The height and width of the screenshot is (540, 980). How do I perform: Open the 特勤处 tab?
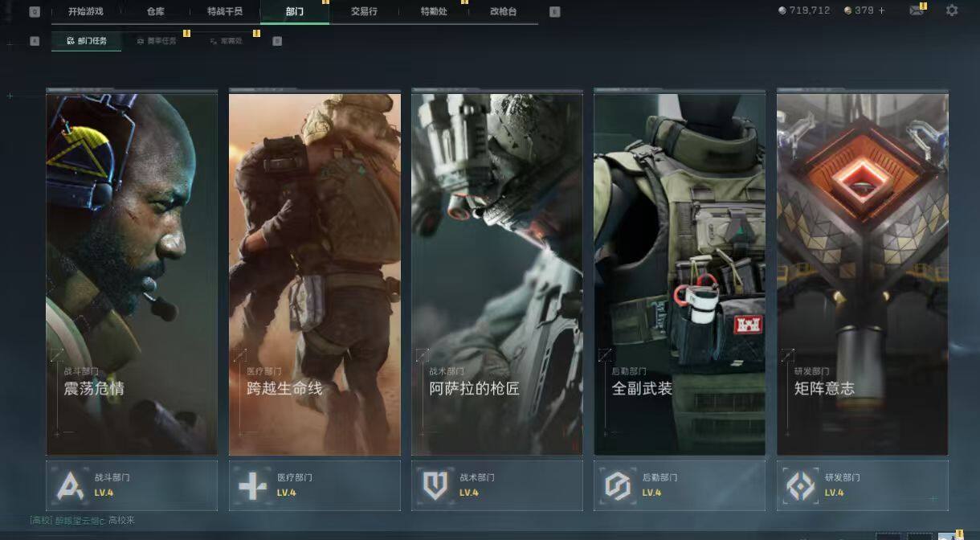coord(434,11)
